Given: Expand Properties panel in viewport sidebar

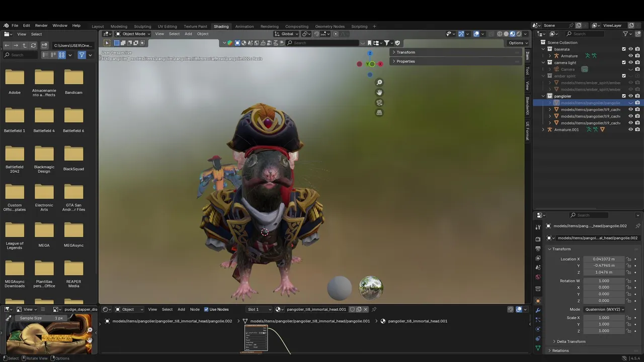Looking at the screenshot, I should pos(405,61).
